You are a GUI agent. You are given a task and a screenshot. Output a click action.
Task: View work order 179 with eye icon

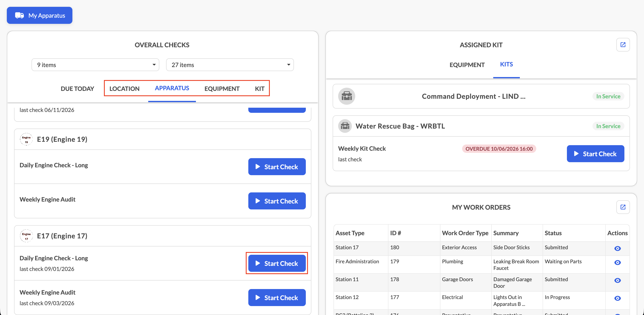[x=617, y=262]
